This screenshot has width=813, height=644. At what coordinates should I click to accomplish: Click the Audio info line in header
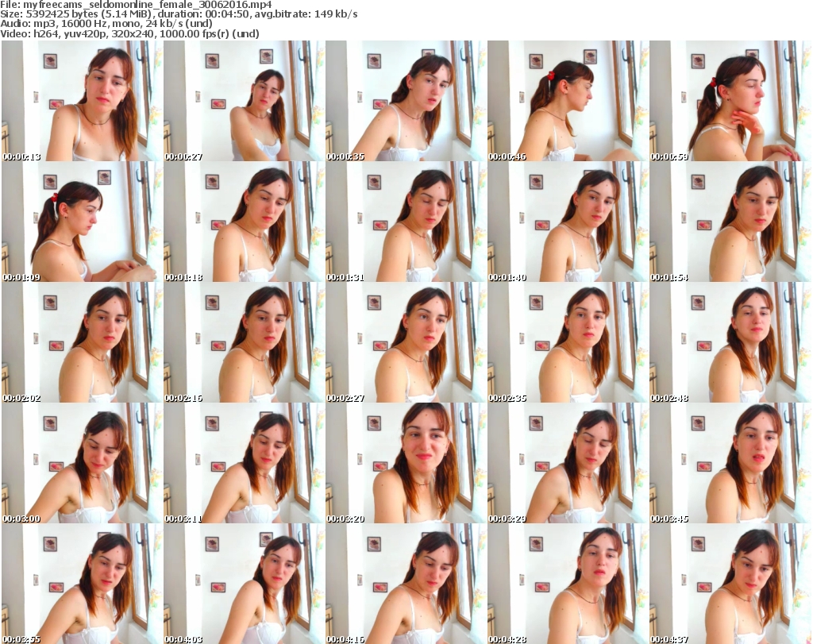pyautogui.click(x=119, y=25)
